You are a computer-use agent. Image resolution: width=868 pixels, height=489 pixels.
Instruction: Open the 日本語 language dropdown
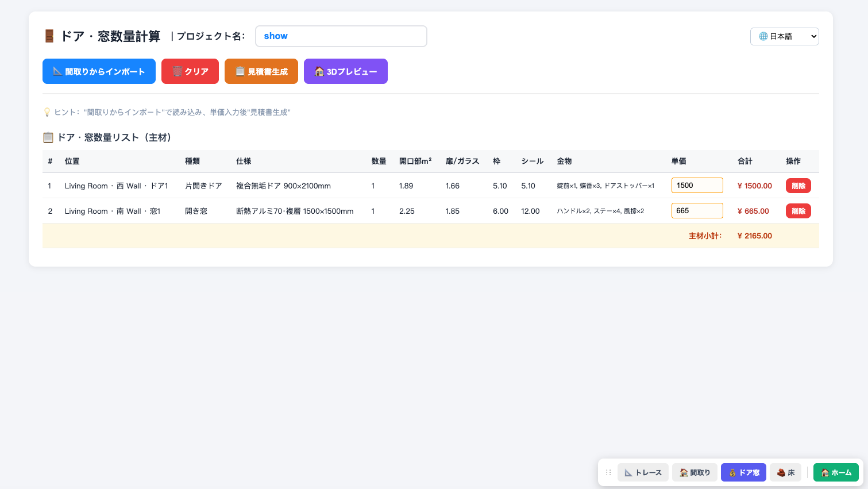784,36
